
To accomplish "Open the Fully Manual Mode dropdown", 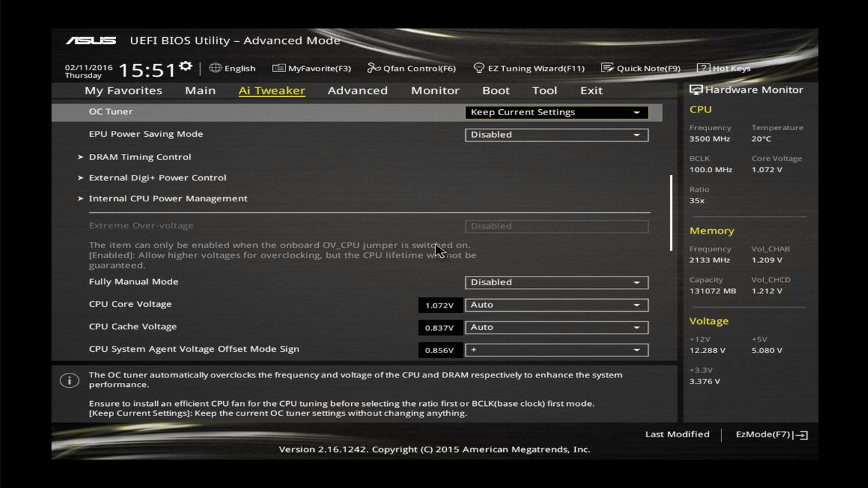I will click(x=557, y=283).
